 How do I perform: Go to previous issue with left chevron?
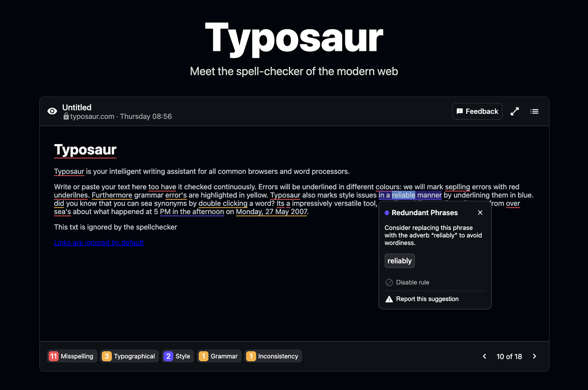click(x=485, y=356)
